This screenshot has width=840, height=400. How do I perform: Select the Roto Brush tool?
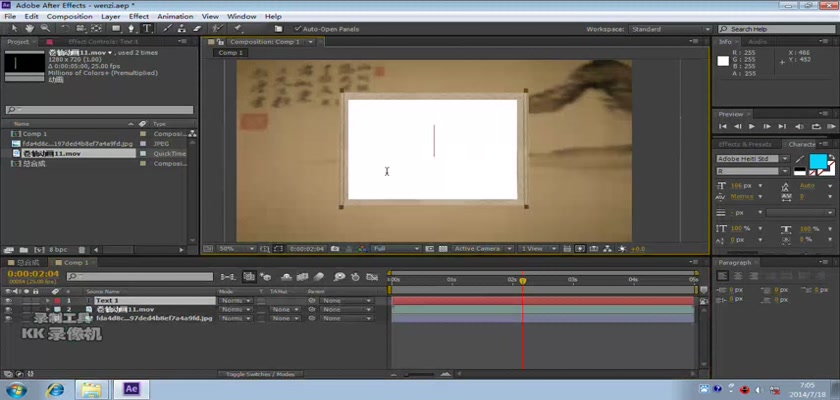click(x=218, y=29)
